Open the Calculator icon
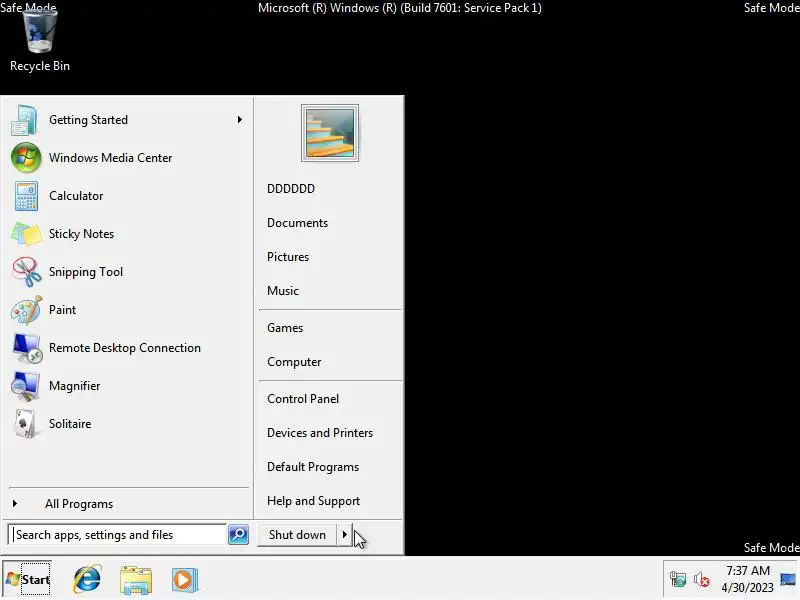 [x=26, y=195]
